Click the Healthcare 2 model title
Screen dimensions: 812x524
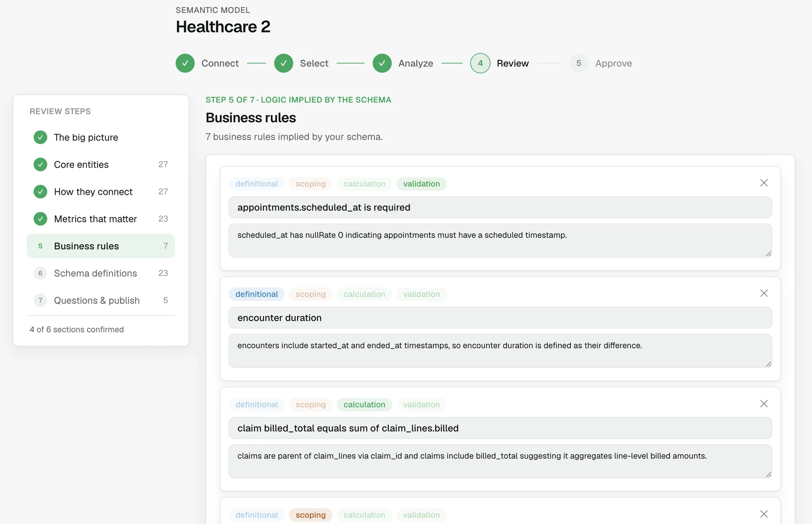[223, 27]
